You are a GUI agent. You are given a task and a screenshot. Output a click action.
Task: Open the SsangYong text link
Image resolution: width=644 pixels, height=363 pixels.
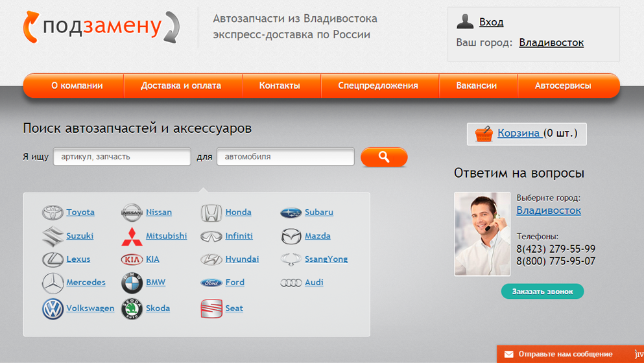(x=326, y=259)
